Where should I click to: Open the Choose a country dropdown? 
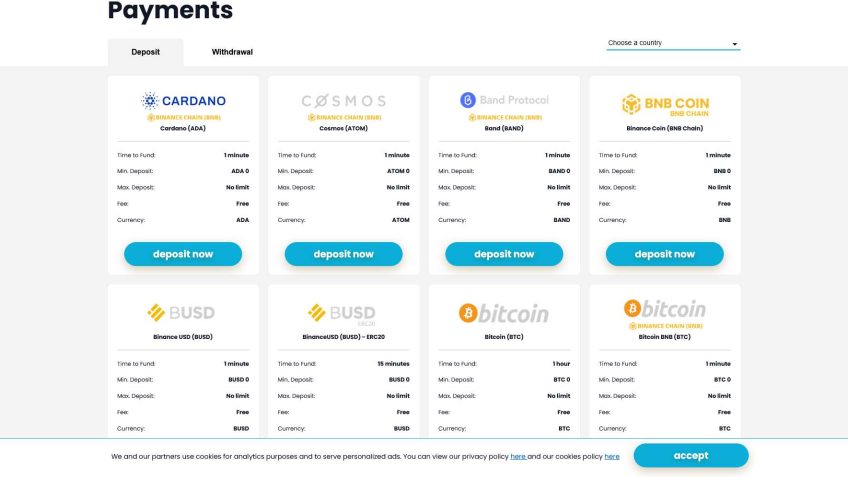pos(672,44)
